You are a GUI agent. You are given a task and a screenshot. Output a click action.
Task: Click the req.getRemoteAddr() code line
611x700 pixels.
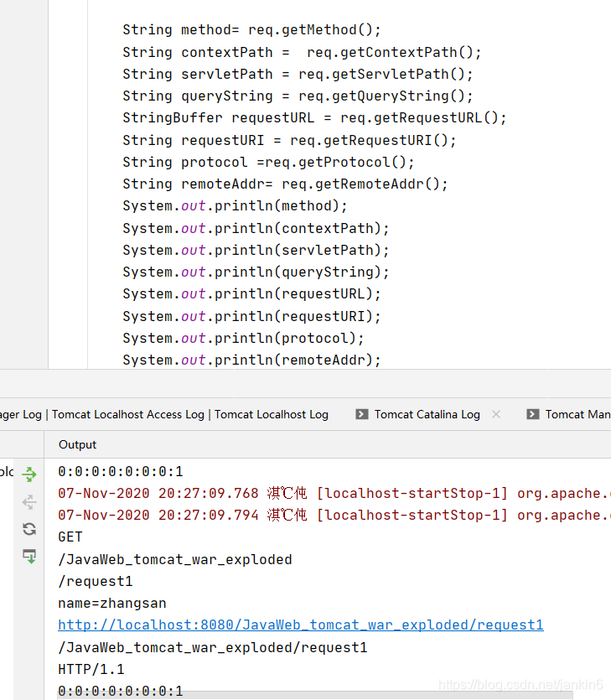coord(285,184)
